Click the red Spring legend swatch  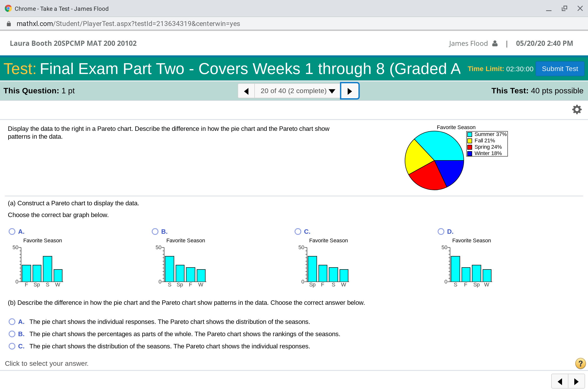[x=470, y=147]
